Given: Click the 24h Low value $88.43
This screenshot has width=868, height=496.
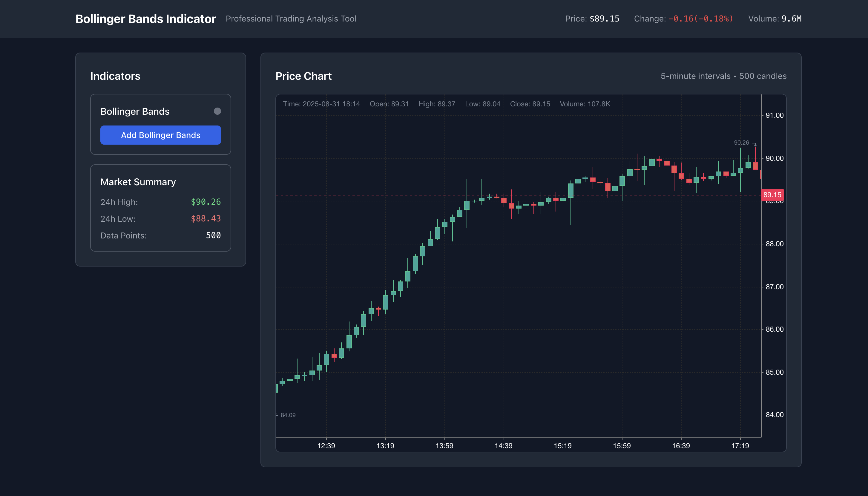Looking at the screenshot, I should pyautogui.click(x=205, y=219).
